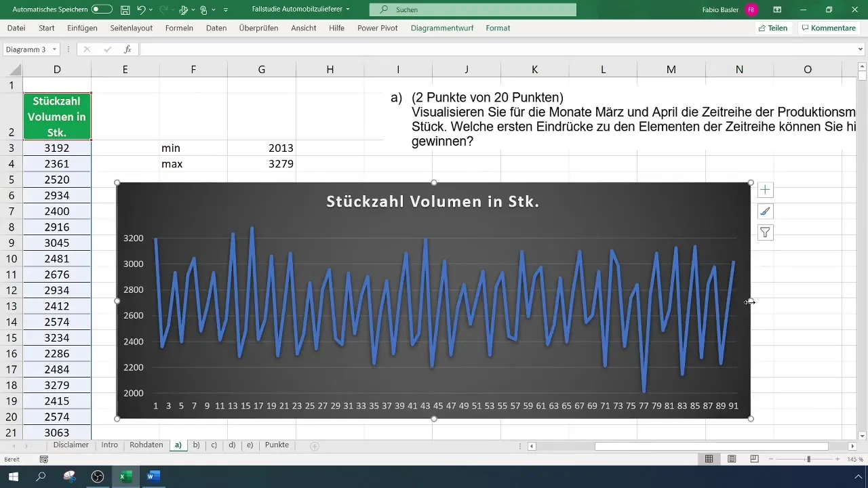The image size is (868, 488).
Task: Click the ribbon display options icon
Action: coord(777,10)
